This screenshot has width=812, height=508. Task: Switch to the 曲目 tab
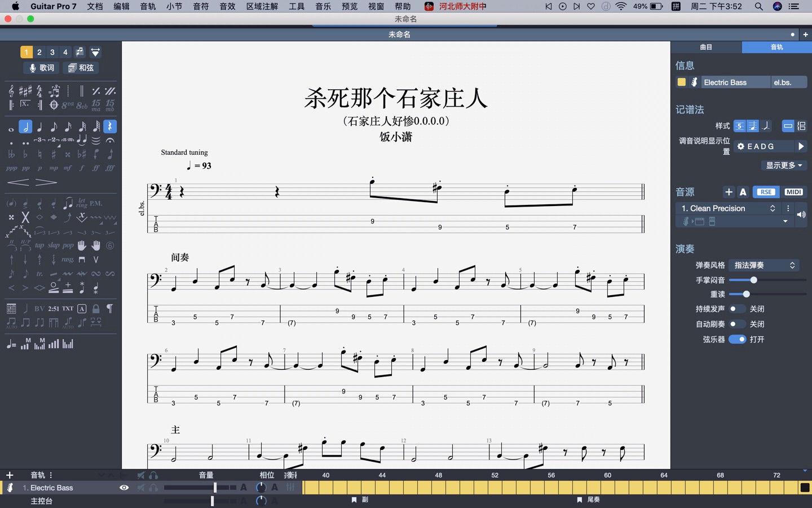pyautogui.click(x=706, y=47)
